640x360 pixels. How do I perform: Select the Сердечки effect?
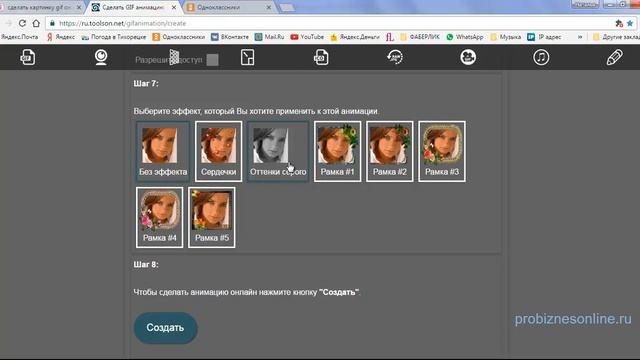218,151
